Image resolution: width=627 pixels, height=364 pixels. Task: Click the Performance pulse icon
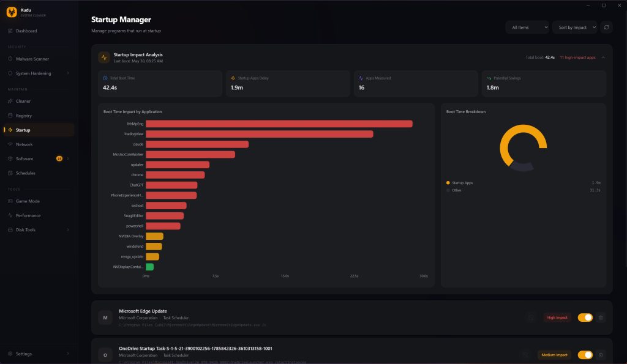pyautogui.click(x=10, y=215)
